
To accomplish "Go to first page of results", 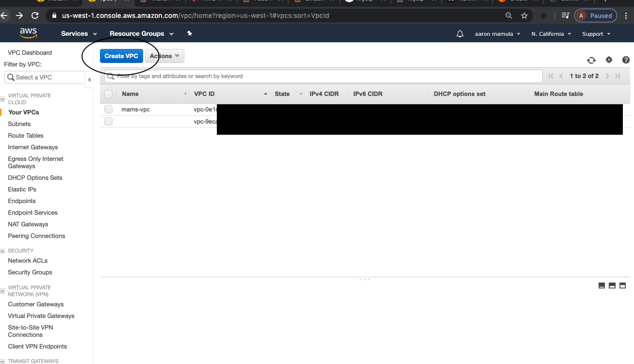I will 551,76.
